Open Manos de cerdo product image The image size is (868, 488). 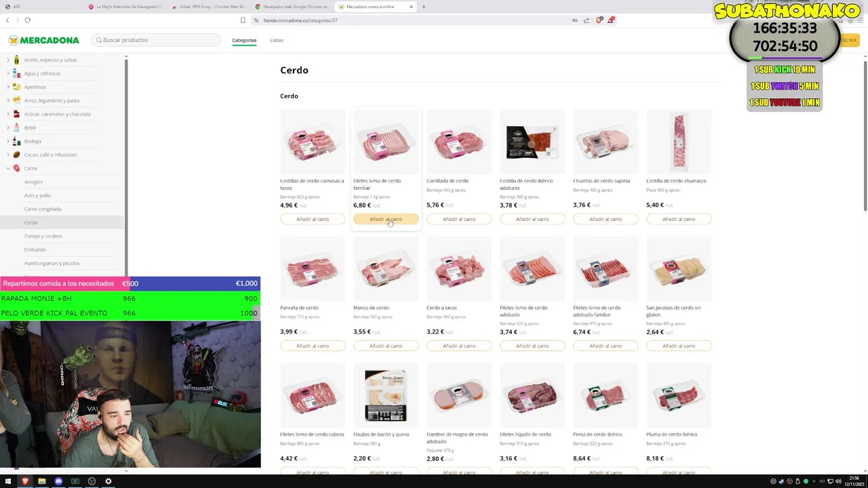[386, 269]
